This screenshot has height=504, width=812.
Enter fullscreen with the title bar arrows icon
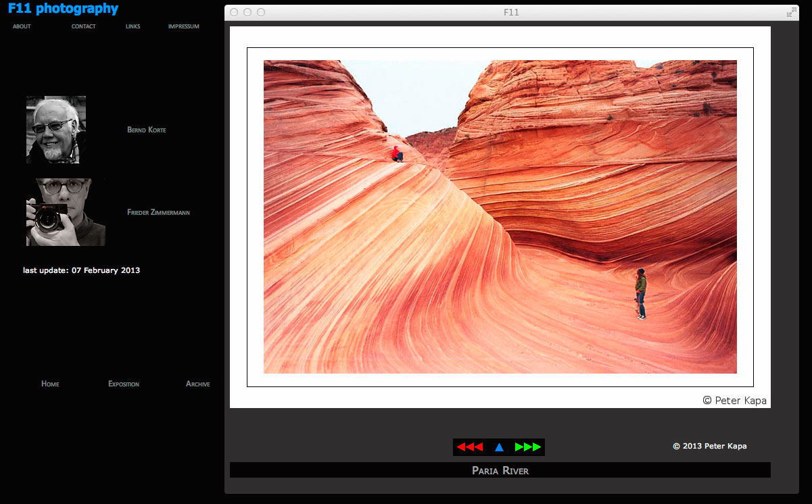click(791, 12)
